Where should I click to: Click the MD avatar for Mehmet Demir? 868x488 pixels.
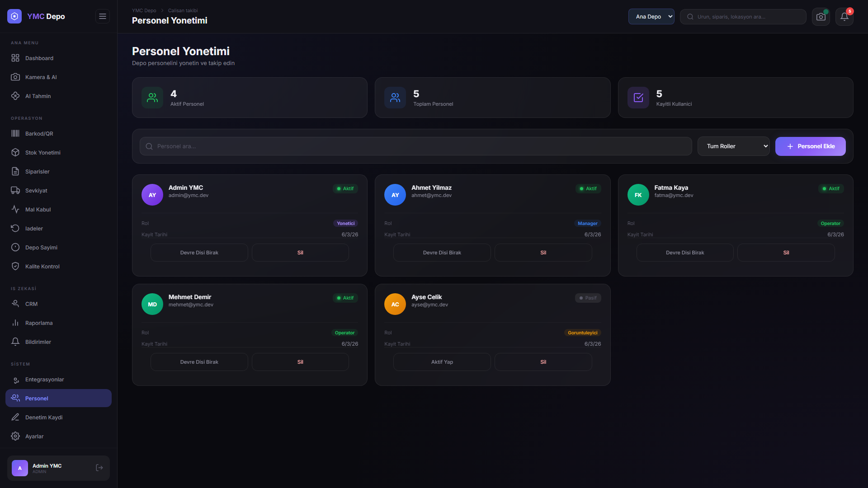tap(152, 304)
